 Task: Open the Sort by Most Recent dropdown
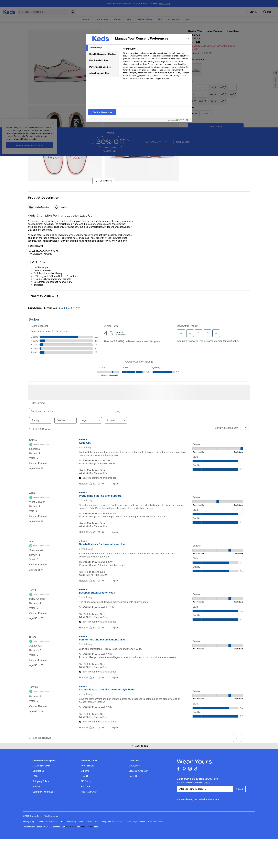[231, 428]
